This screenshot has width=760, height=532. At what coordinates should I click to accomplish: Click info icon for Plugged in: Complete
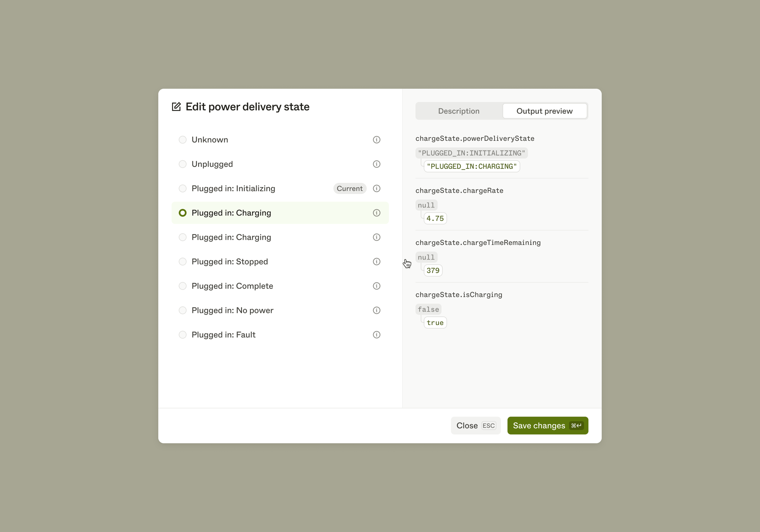tap(377, 286)
